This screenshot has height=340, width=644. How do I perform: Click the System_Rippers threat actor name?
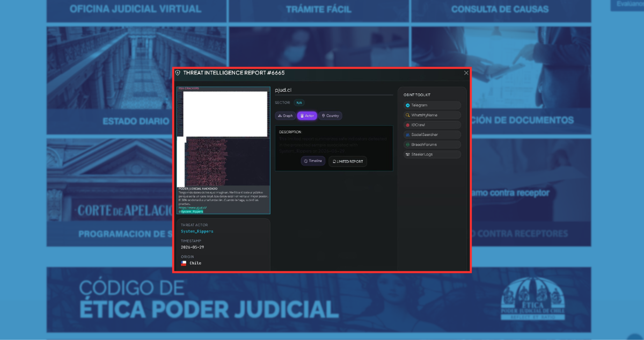pos(197,231)
